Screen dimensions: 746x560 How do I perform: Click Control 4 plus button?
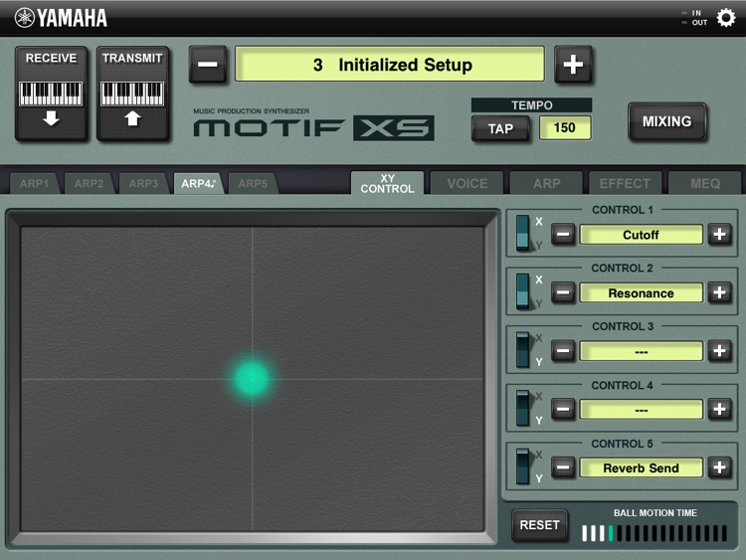coord(719,409)
